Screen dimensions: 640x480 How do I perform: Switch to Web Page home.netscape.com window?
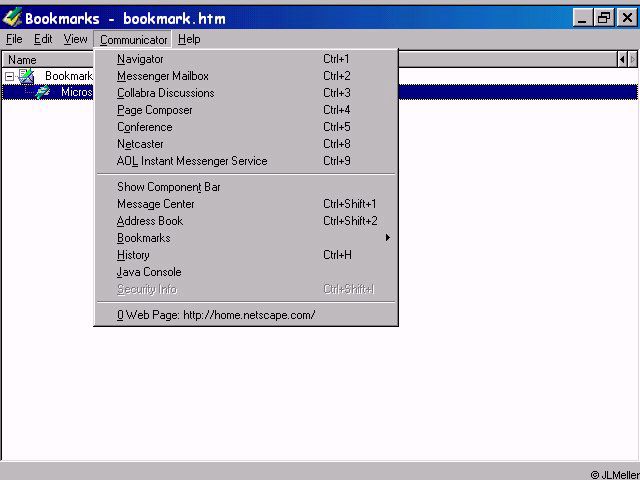(x=246, y=315)
